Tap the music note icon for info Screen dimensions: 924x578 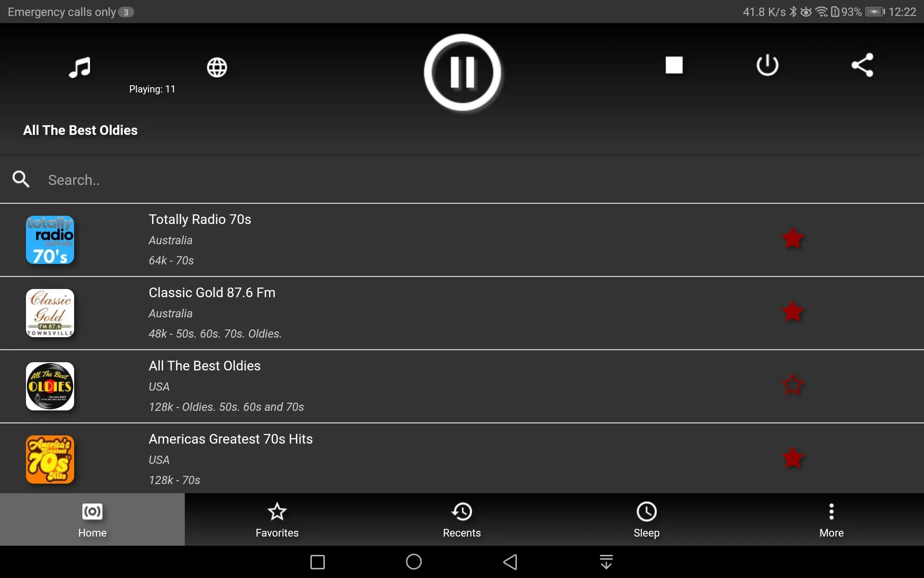click(79, 66)
